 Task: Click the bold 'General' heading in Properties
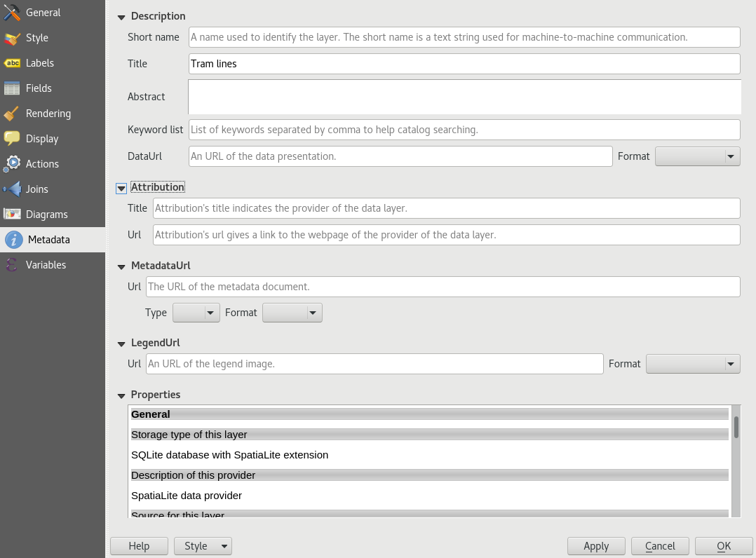click(x=150, y=414)
